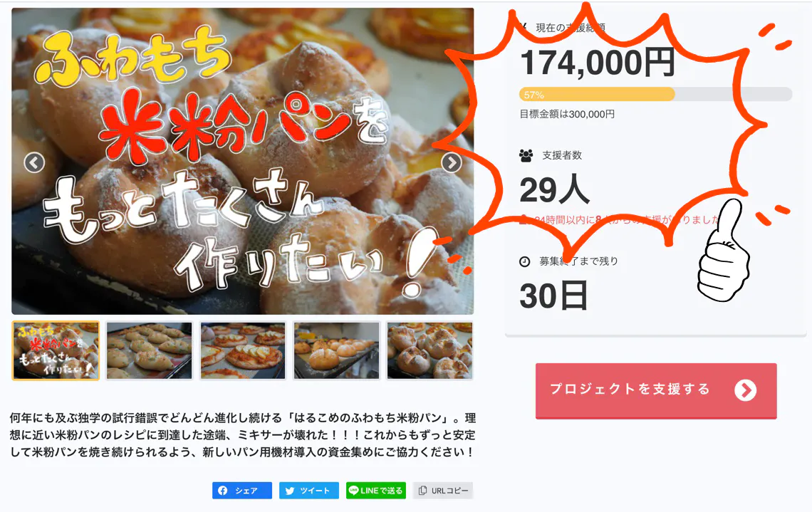Click the 57% funding progress bar

(x=655, y=94)
